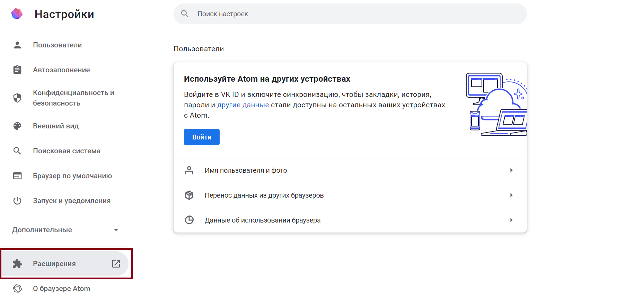Click the person icon beside Пользователи

[x=17, y=45]
